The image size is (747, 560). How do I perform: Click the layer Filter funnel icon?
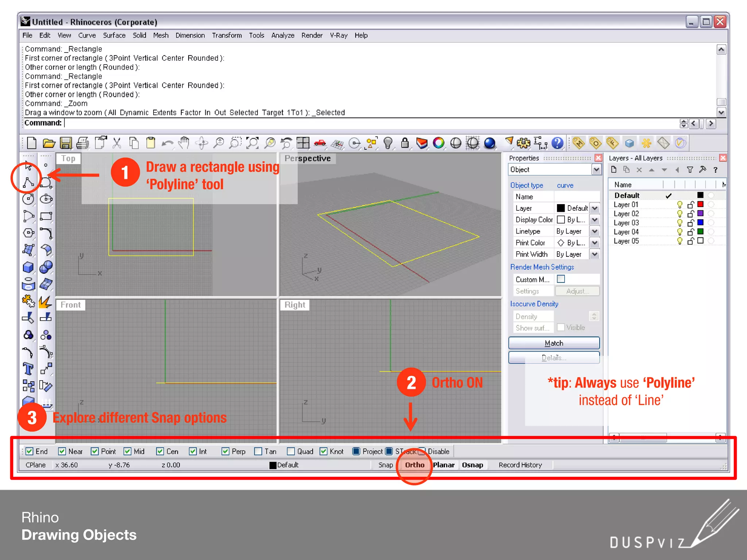point(690,170)
